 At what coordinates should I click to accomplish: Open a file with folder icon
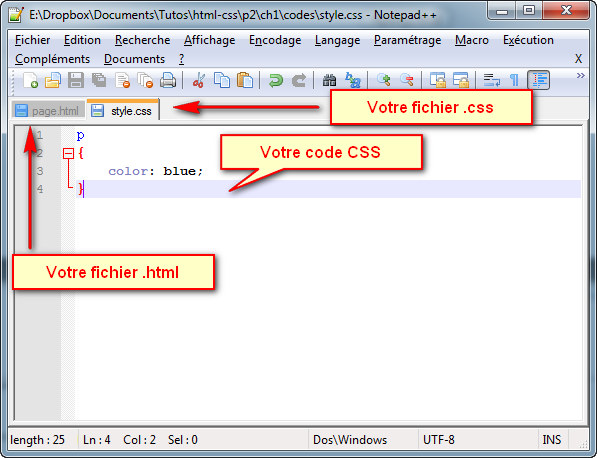point(53,80)
